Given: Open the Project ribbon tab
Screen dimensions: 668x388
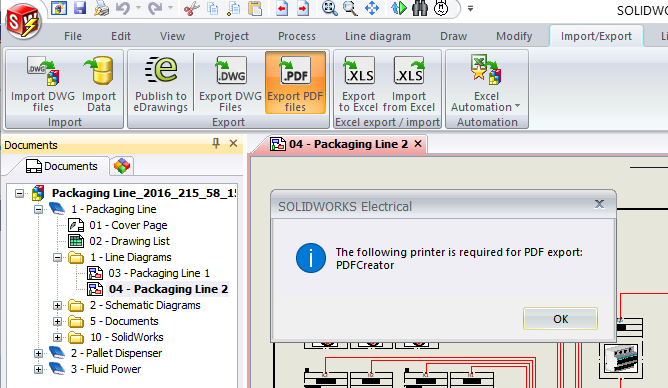Looking at the screenshot, I should pos(231,36).
